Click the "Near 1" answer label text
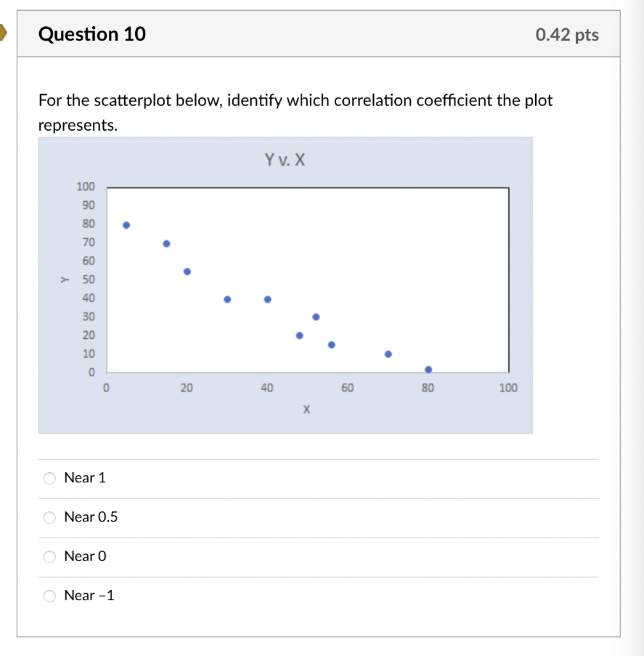644x656 pixels. (x=85, y=478)
